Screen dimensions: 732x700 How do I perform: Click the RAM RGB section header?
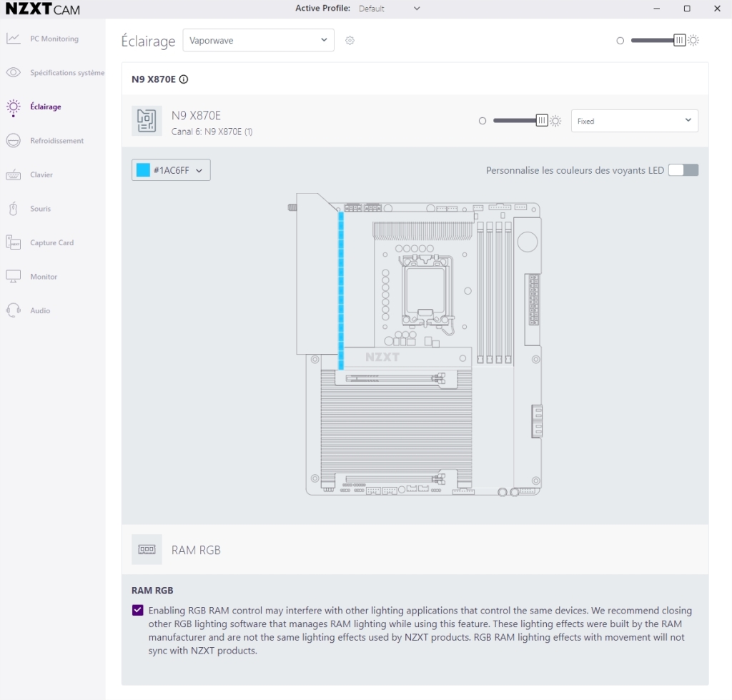point(415,550)
